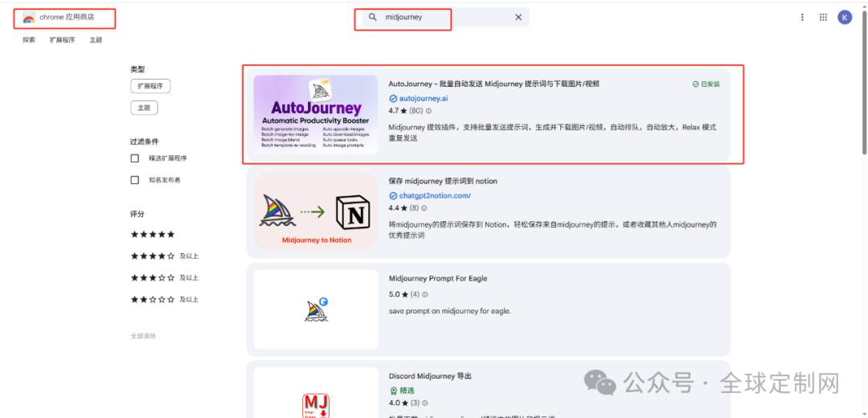This screenshot has height=418, width=868.
Task: Select four stars 及以上 rating filter
Action: pos(164,256)
